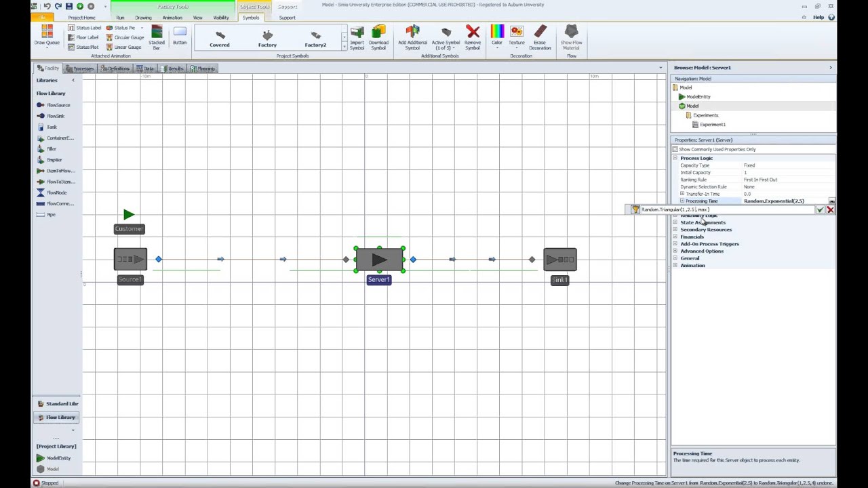Open Standard Library panel

(x=57, y=404)
